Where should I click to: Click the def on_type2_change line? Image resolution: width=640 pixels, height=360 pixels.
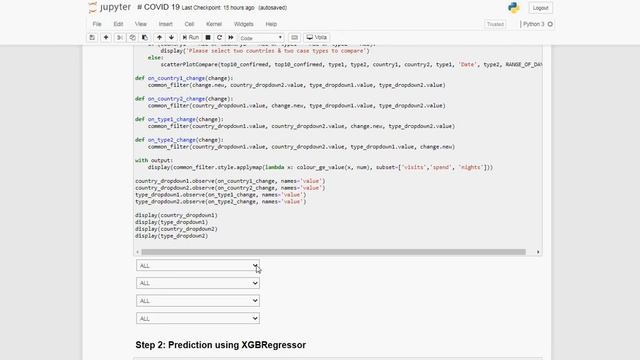pos(179,140)
